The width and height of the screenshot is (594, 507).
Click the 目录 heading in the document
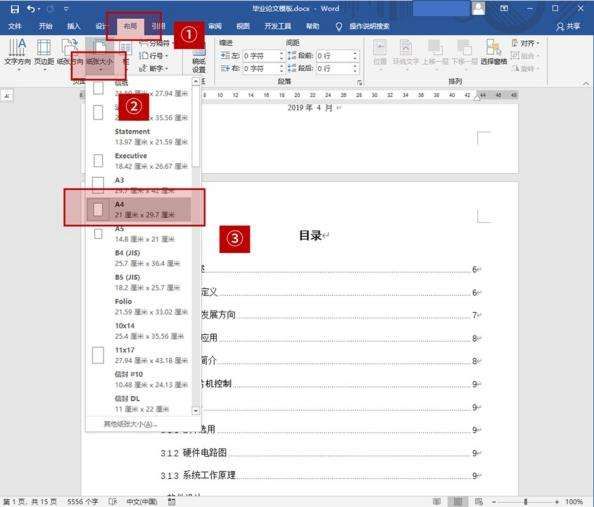click(310, 235)
